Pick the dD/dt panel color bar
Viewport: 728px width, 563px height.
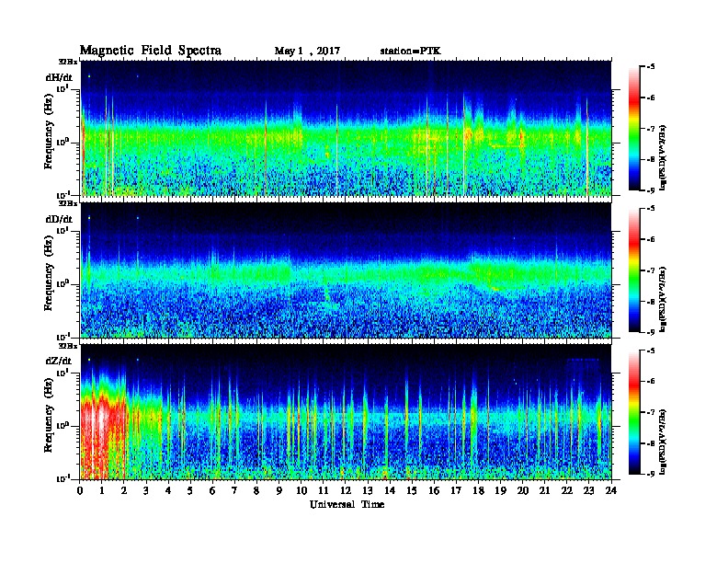tap(634, 270)
